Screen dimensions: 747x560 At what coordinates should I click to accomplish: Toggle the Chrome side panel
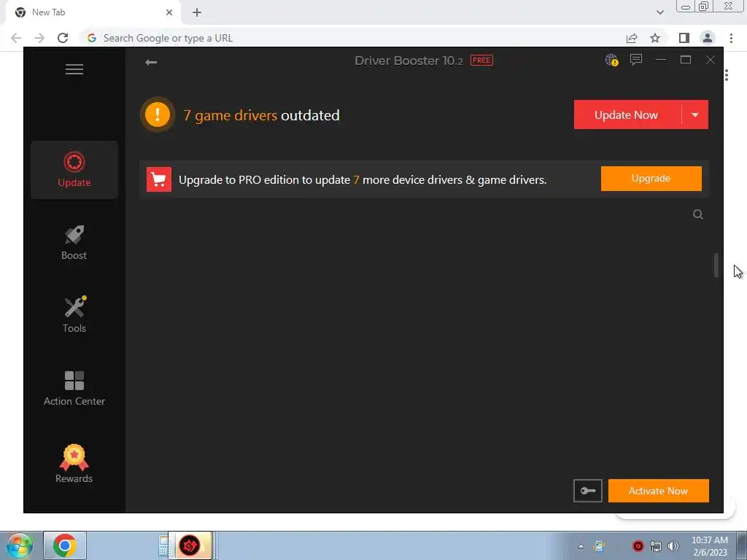coord(684,38)
